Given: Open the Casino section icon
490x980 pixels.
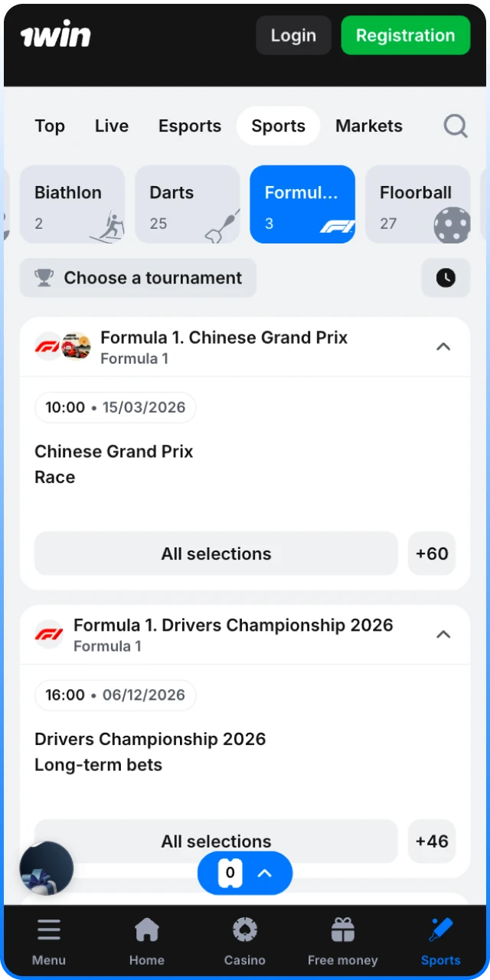Looking at the screenshot, I should (x=244, y=929).
